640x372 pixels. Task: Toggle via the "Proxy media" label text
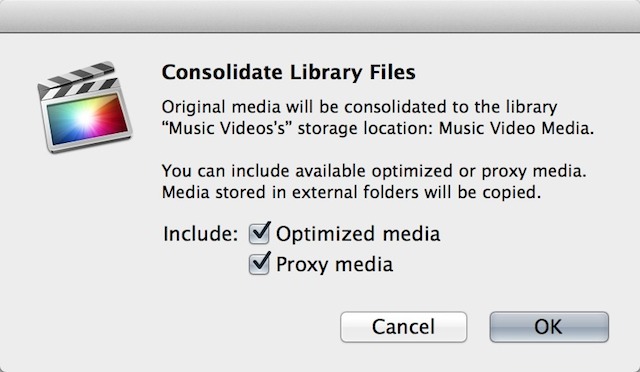click(x=334, y=264)
